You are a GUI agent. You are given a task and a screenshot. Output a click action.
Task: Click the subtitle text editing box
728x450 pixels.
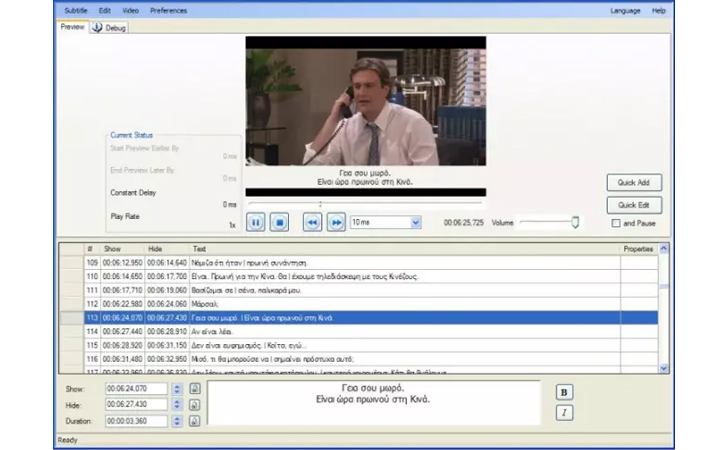(373, 403)
